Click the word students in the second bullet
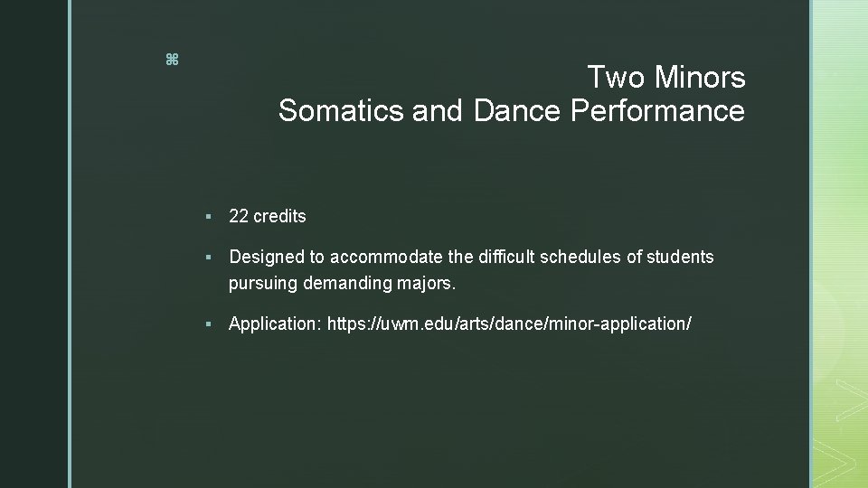The height and width of the screenshot is (488, 868). point(682,257)
